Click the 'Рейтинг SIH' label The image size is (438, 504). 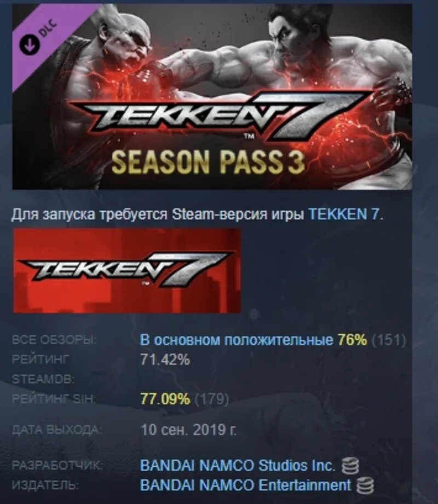[x=54, y=399]
